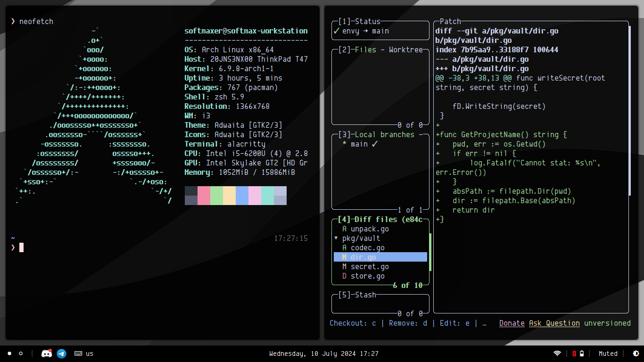Switch to the hollow workspace dot
This screenshot has height=362, width=644.
point(21,354)
